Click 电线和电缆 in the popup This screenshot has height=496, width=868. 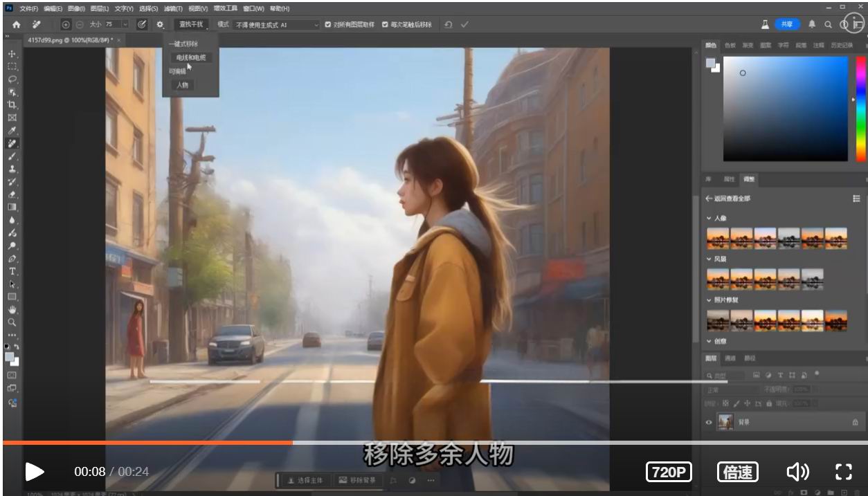tap(191, 57)
